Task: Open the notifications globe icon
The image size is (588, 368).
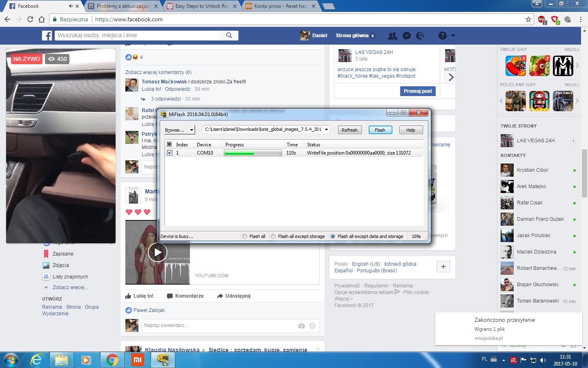Action: click(x=420, y=36)
